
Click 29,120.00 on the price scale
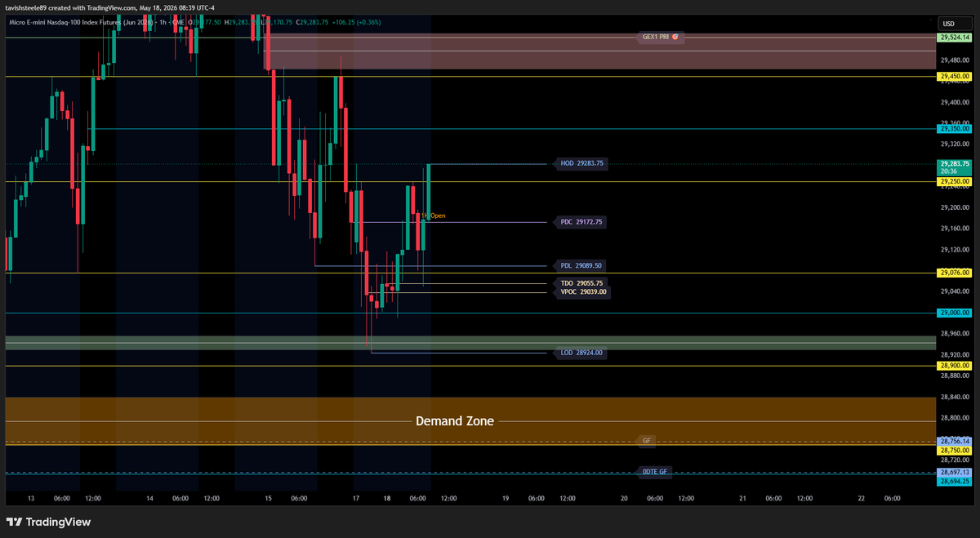[955, 250]
